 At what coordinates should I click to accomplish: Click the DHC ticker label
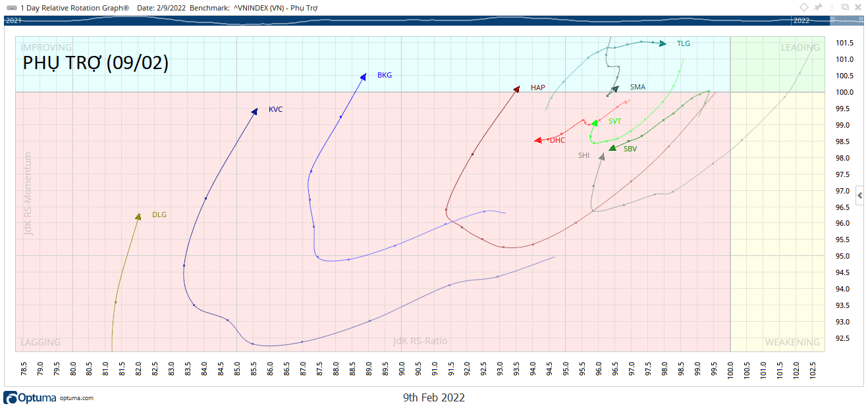(557, 140)
